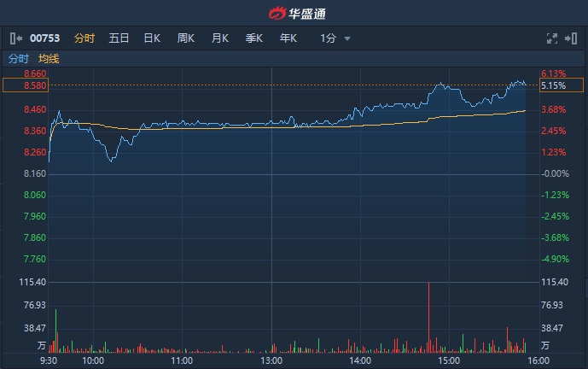Screen dimensions: 588x369
Task: Select the 日K daily candlestick tab
Action: (x=152, y=38)
